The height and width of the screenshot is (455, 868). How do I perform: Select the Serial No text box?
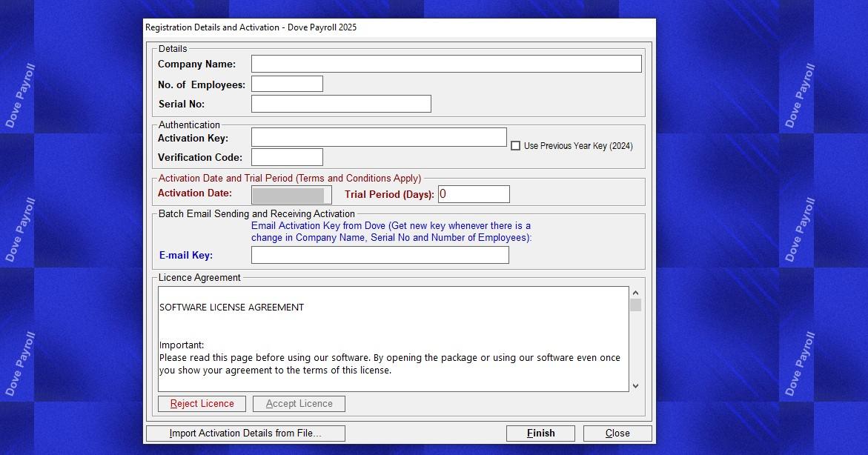pyautogui.click(x=341, y=104)
